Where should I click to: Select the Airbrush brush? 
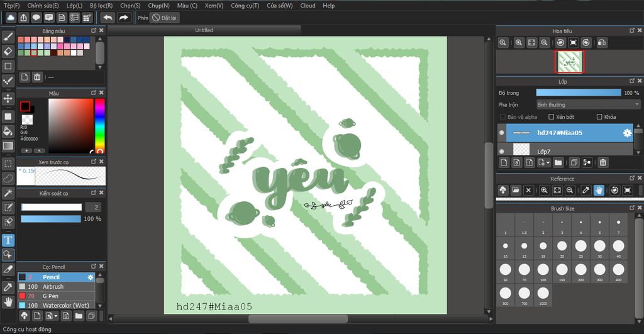coord(56,286)
